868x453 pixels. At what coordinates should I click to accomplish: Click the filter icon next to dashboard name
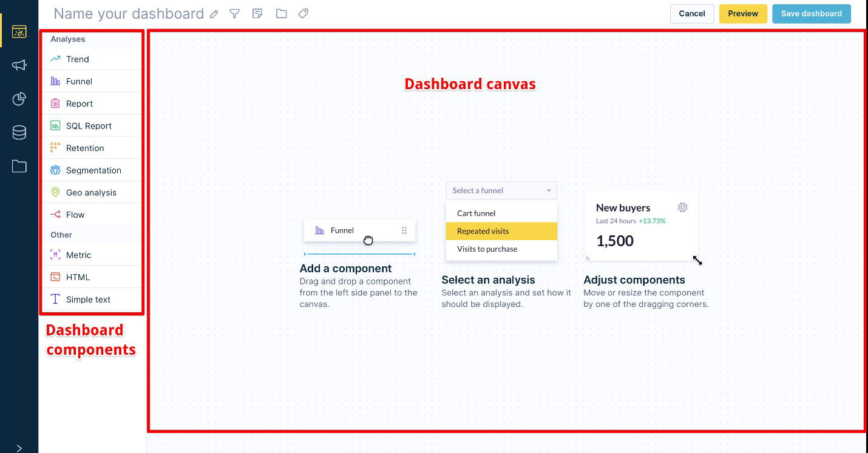[235, 13]
